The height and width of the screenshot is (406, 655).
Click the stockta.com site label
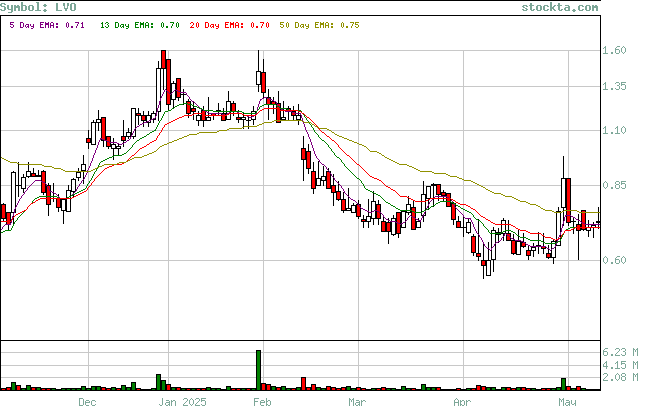pyautogui.click(x=560, y=7)
